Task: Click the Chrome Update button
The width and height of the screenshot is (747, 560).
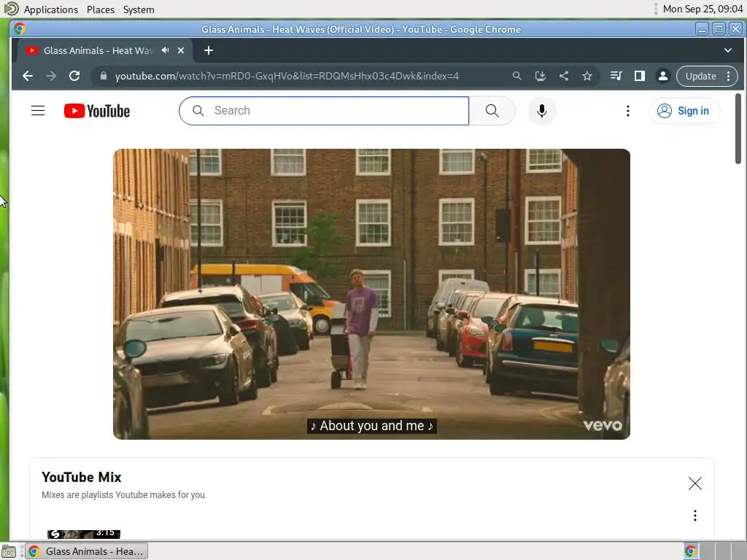Action: 701,76
